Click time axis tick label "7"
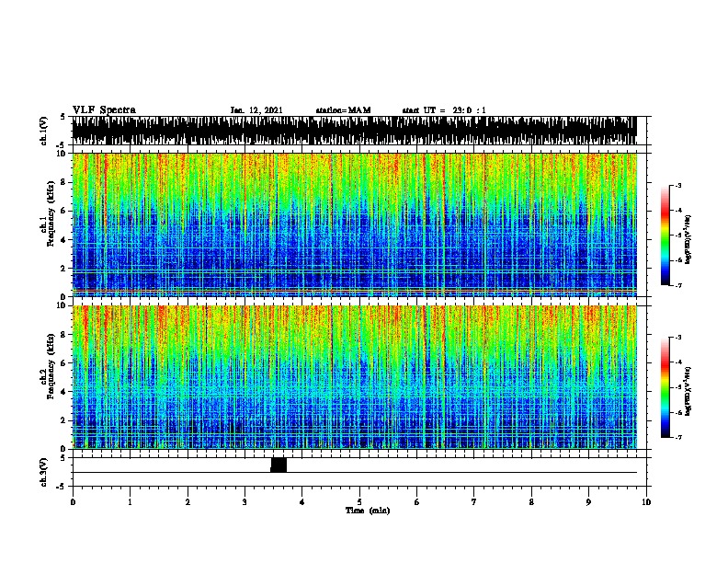728x563 pixels. [474, 502]
